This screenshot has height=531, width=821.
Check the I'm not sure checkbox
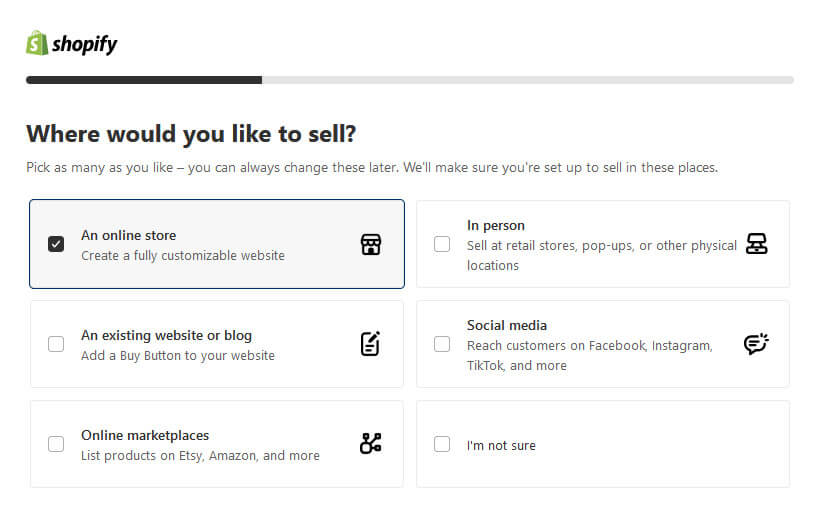point(442,444)
